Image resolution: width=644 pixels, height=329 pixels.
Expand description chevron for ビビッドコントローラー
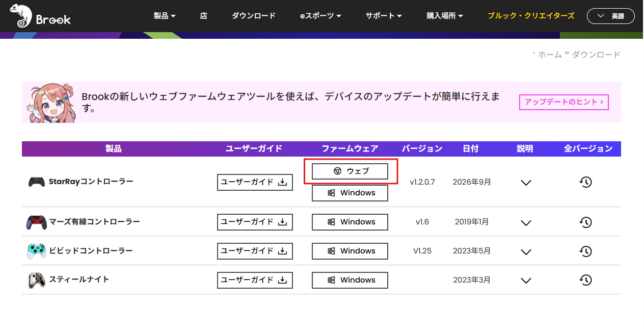(x=526, y=251)
